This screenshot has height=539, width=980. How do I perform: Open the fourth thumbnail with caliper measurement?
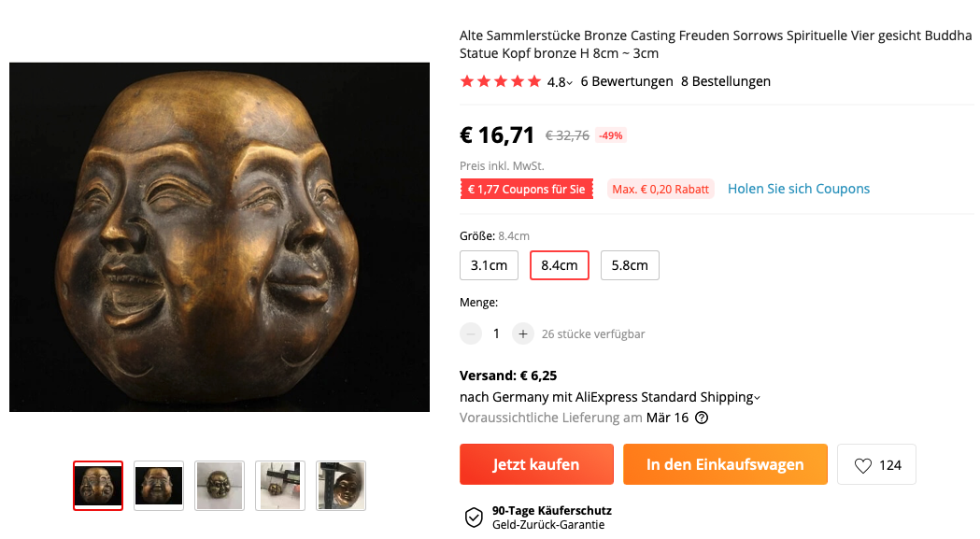click(x=280, y=486)
